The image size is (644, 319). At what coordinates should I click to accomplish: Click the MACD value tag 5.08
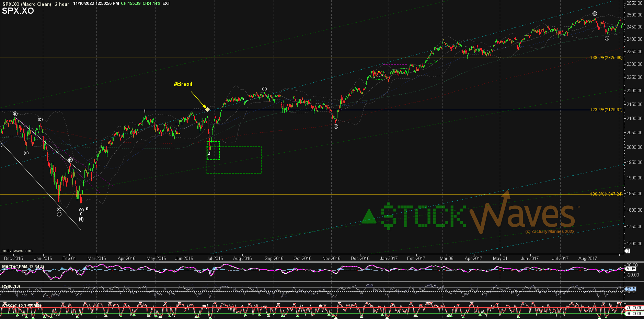click(x=631, y=269)
